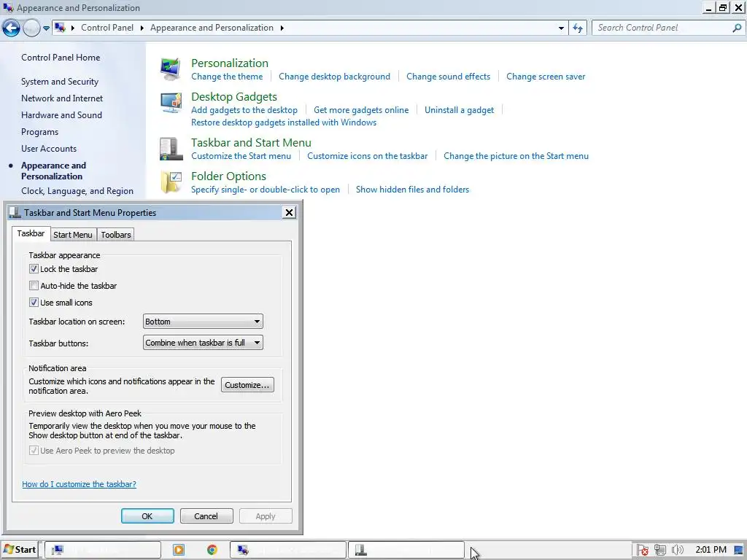The image size is (747, 560).
Task: Open Control Panel Home in sidebar
Action: tap(61, 57)
